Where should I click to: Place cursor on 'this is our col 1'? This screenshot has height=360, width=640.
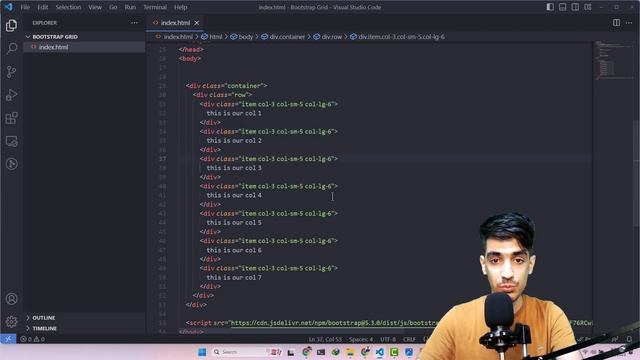[x=234, y=113]
